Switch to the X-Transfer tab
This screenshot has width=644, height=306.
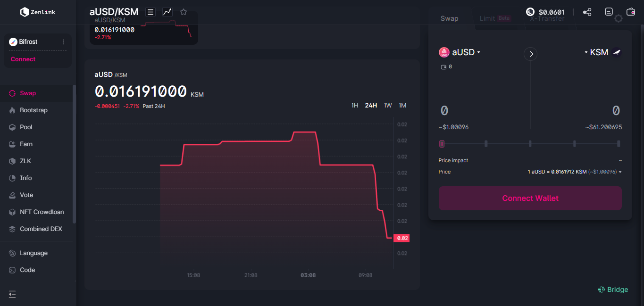547,18
